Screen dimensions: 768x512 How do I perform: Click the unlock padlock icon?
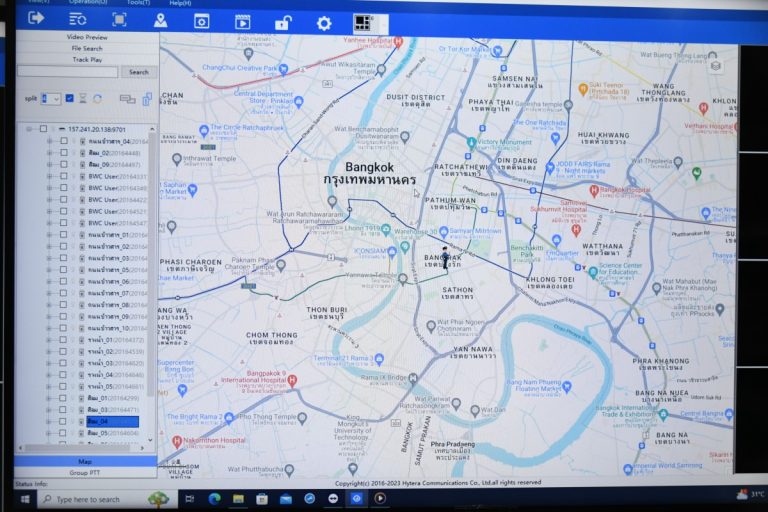click(x=283, y=23)
